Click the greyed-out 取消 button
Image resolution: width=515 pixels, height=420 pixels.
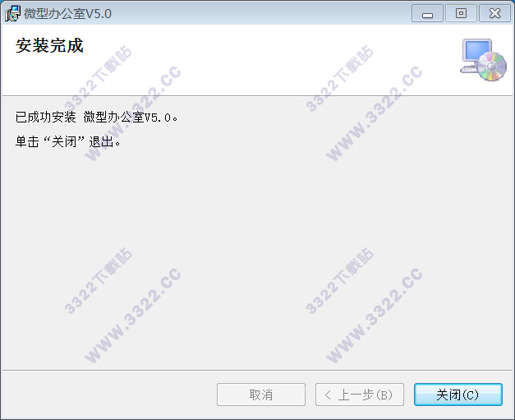point(261,395)
